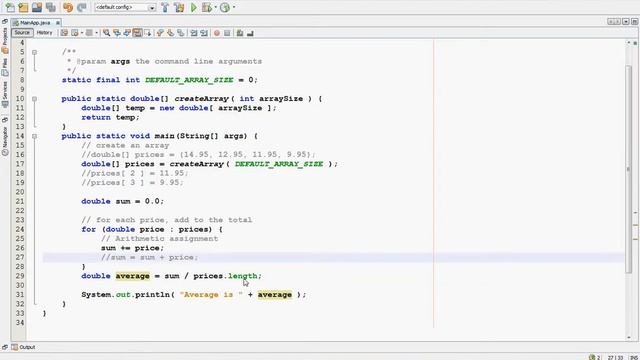
Task: Switch to History view
Action: tap(44, 33)
